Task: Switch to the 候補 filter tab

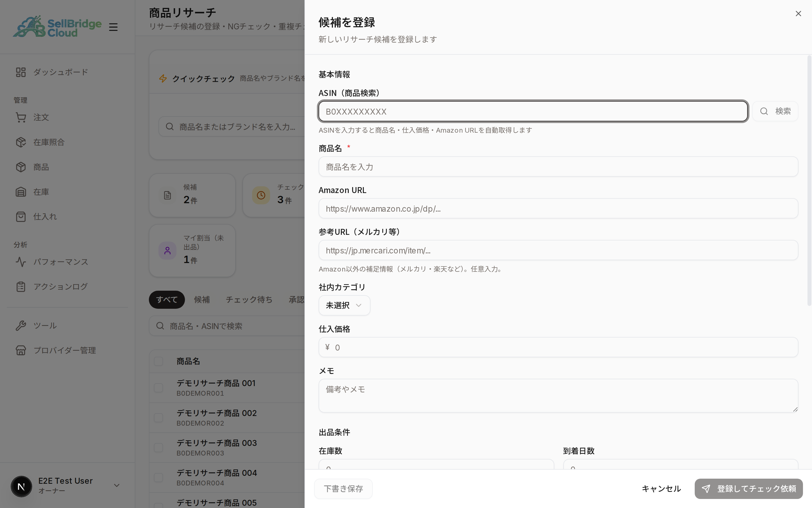Action: (202, 300)
